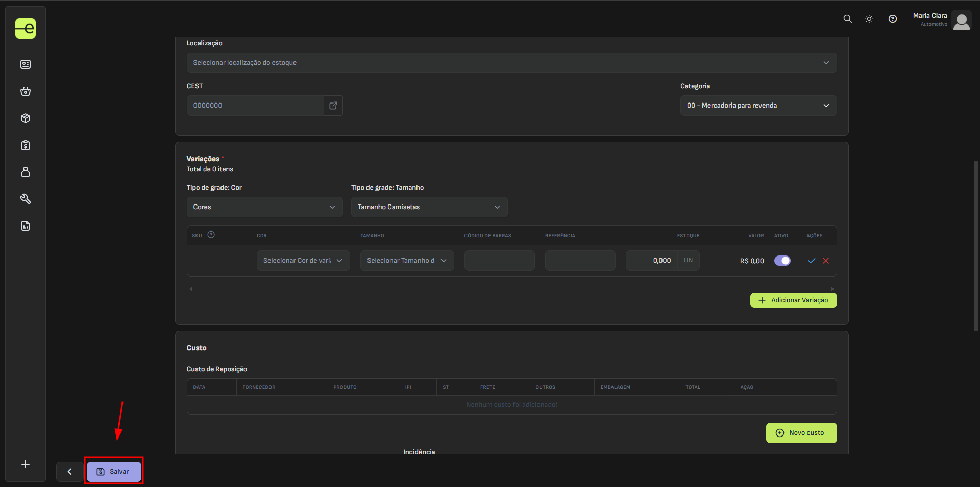Click the money bag sidebar icon

pyautogui.click(x=26, y=172)
